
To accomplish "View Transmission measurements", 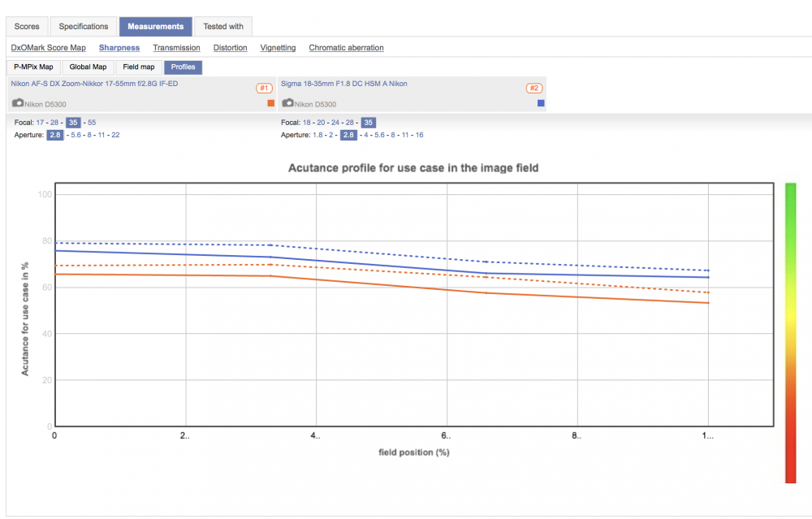I will click(x=176, y=48).
